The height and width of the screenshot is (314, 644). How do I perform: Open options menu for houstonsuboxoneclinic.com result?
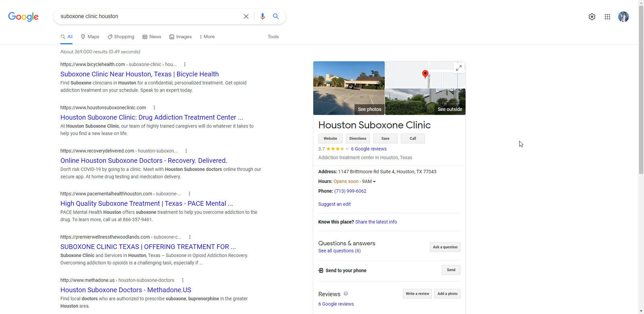click(x=154, y=108)
